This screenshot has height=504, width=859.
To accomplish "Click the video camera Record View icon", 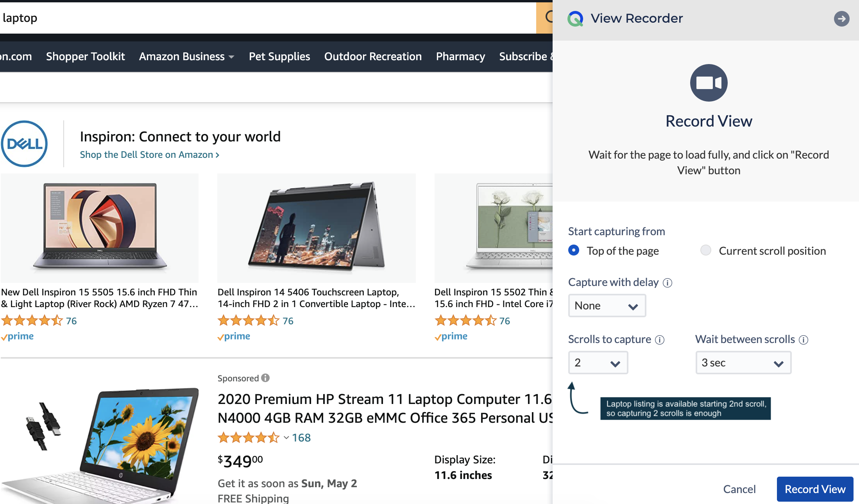I will [709, 82].
